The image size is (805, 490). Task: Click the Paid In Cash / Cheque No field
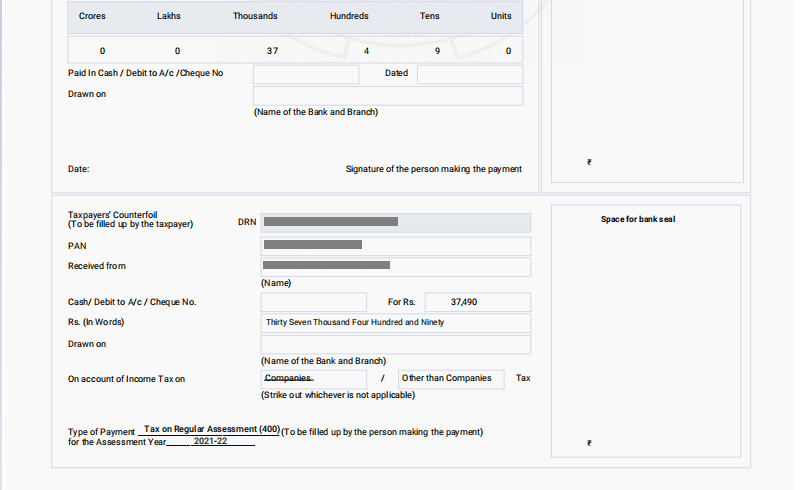click(305, 74)
